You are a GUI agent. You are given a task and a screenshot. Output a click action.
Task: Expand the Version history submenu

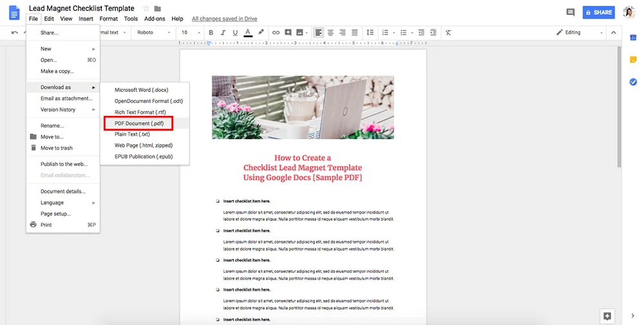click(63, 109)
